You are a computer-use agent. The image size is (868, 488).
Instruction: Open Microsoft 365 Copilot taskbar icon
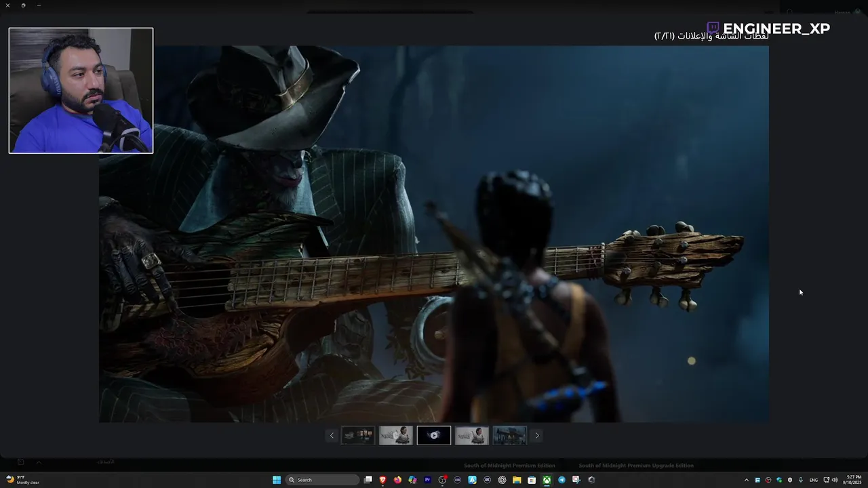[x=413, y=480]
